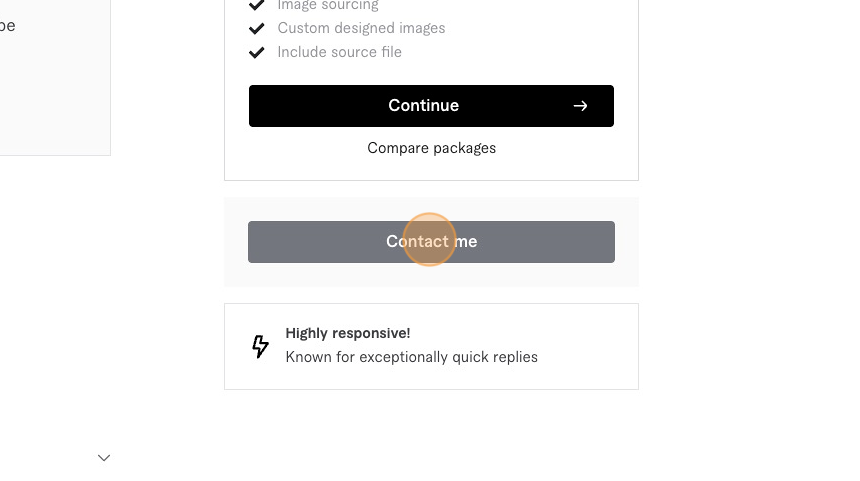Image resolution: width=860 pixels, height=481 pixels.
Task: Click the checkmark beside Custom designed images
Action: click(x=256, y=29)
